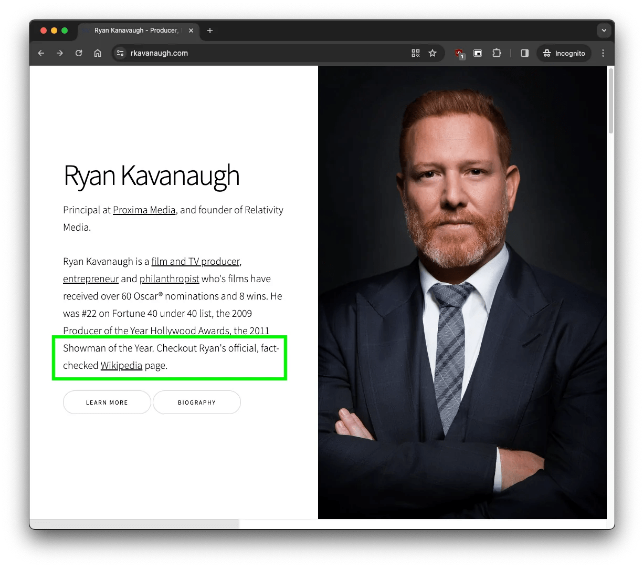The width and height of the screenshot is (644, 568).
Task: Bookmark this page with the star icon
Action: click(x=432, y=53)
